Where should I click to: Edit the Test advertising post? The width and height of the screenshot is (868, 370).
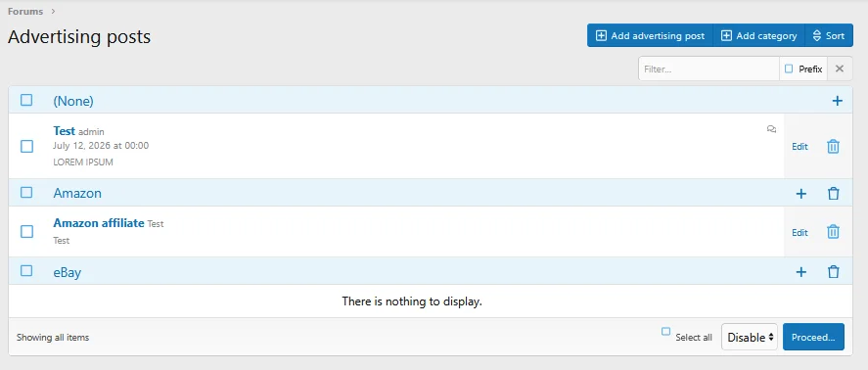pos(799,147)
